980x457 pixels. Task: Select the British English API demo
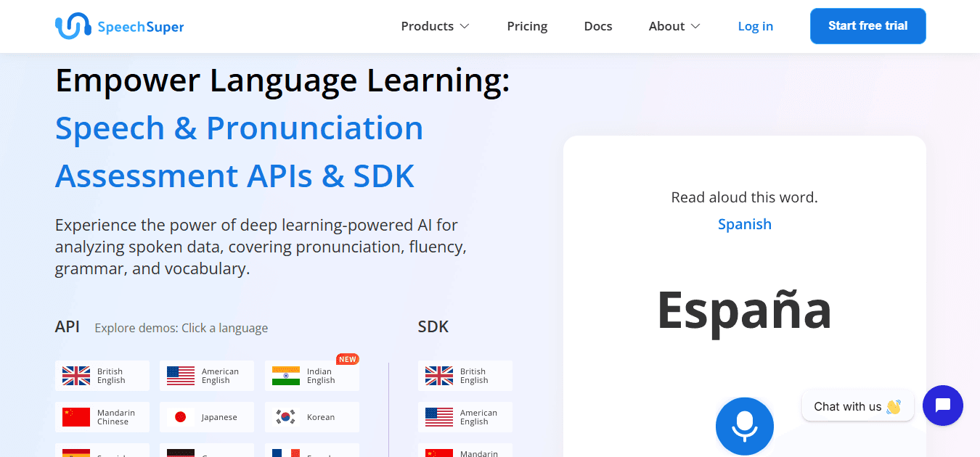pyautogui.click(x=102, y=376)
